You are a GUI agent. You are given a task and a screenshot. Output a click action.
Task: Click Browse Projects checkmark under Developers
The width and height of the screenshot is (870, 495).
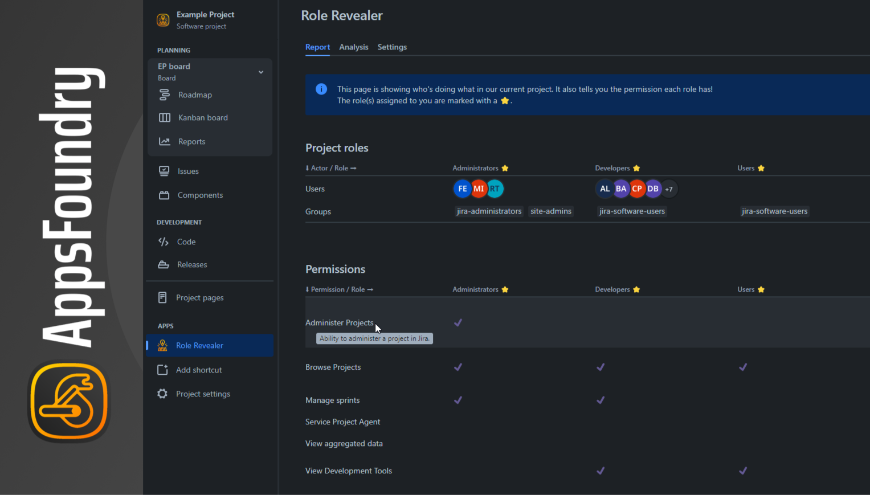point(601,367)
